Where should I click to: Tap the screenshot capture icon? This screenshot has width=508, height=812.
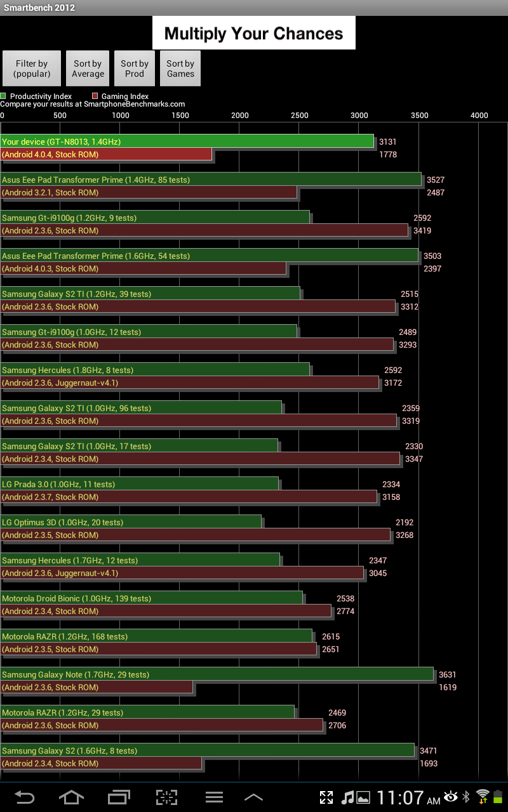(166, 797)
